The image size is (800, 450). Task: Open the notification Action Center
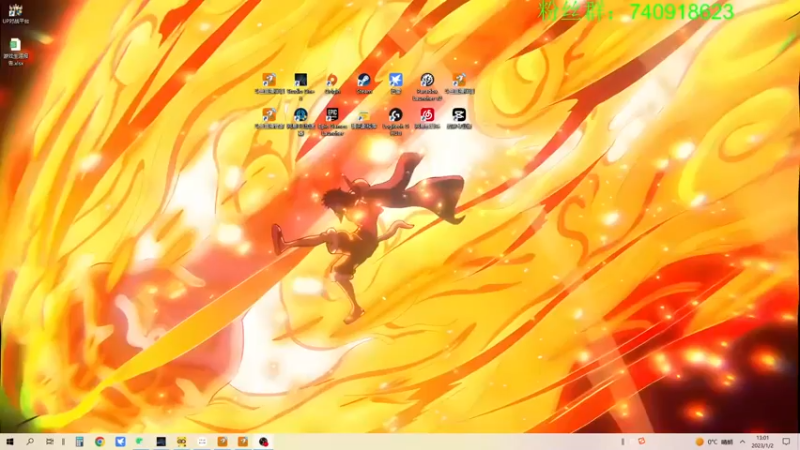click(786, 442)
